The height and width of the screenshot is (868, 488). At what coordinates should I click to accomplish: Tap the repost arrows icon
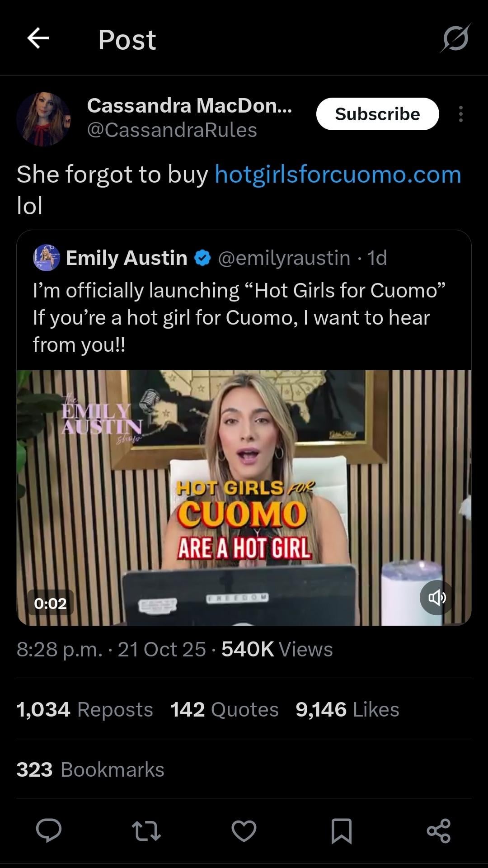[x=146, y=831]
